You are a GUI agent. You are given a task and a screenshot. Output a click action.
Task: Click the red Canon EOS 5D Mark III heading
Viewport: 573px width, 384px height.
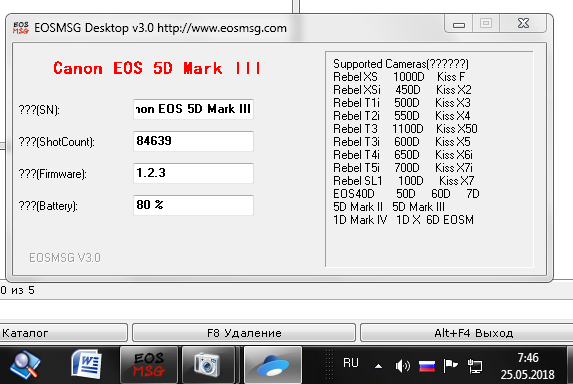tap(157, 68)
